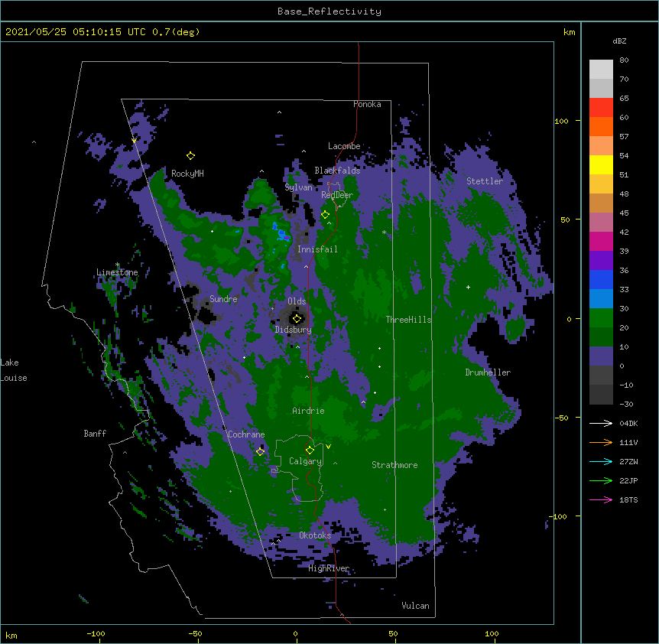
Task: Click the asterisk marker above Limestone
Action: 118,265
